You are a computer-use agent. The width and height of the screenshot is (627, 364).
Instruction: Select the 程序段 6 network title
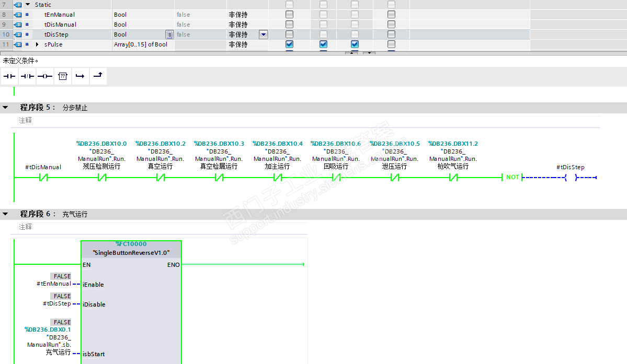click(x=38, y=214)
